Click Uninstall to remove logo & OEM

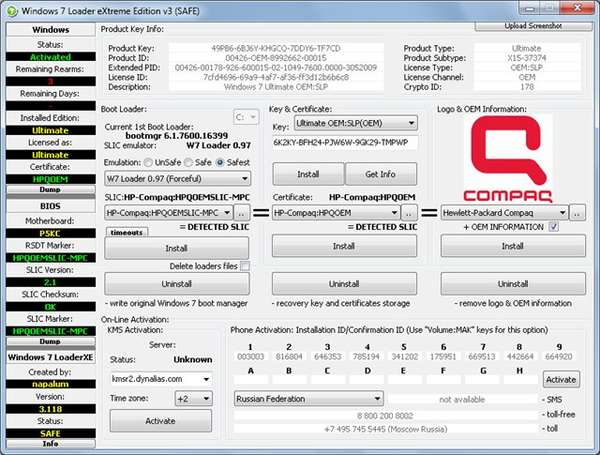[513, 284]
